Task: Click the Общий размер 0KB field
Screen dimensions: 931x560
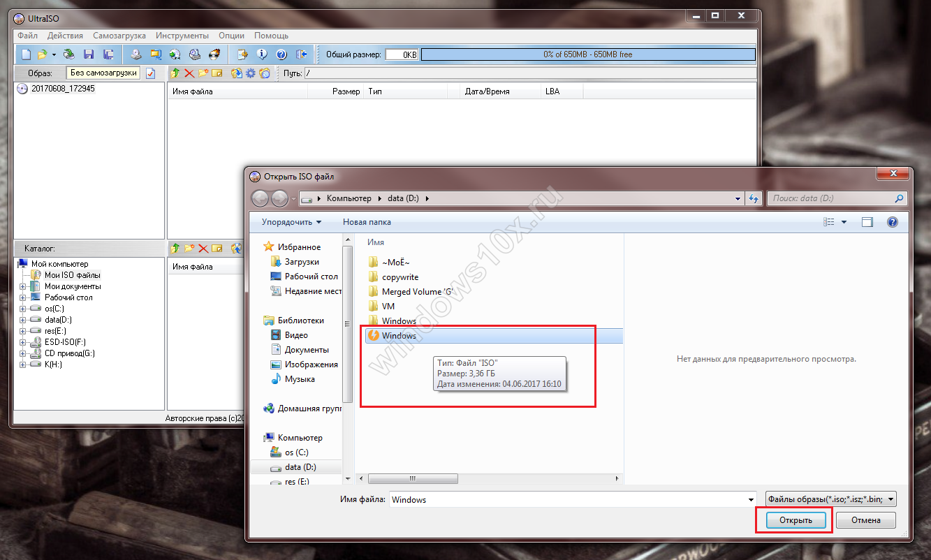Action: pyautogui.click(x=402, y=54)
